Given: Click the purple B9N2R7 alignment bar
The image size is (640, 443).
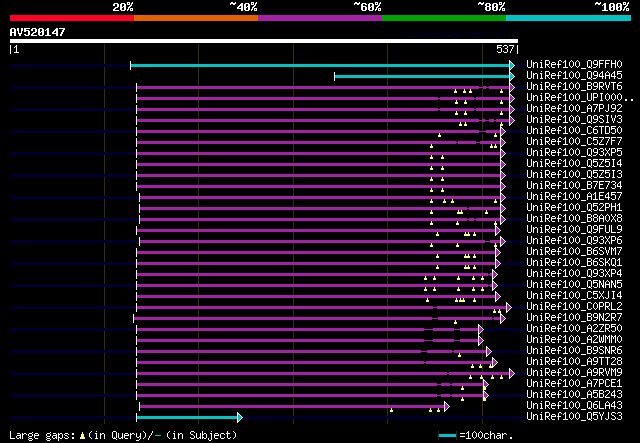Looking at the screenshot, I should (320, 318).
